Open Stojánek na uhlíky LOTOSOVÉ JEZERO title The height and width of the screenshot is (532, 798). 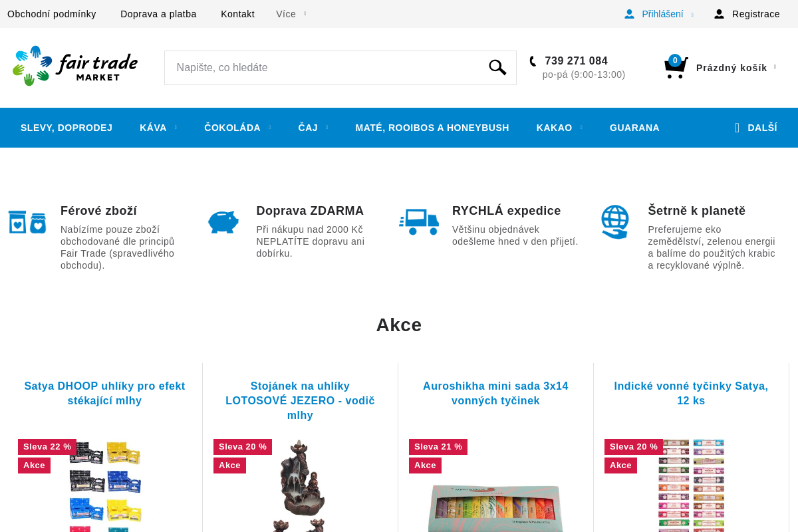pyautogui.click(x=300, y=400)
